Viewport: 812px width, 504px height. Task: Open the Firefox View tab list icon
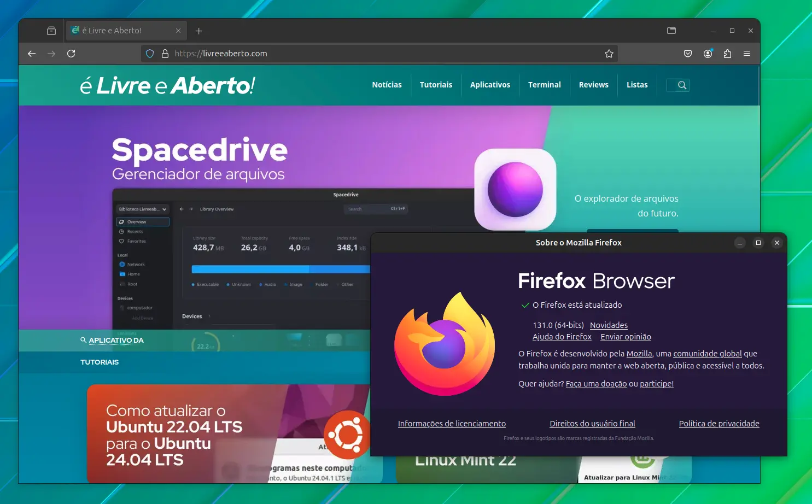click(51, 31)
